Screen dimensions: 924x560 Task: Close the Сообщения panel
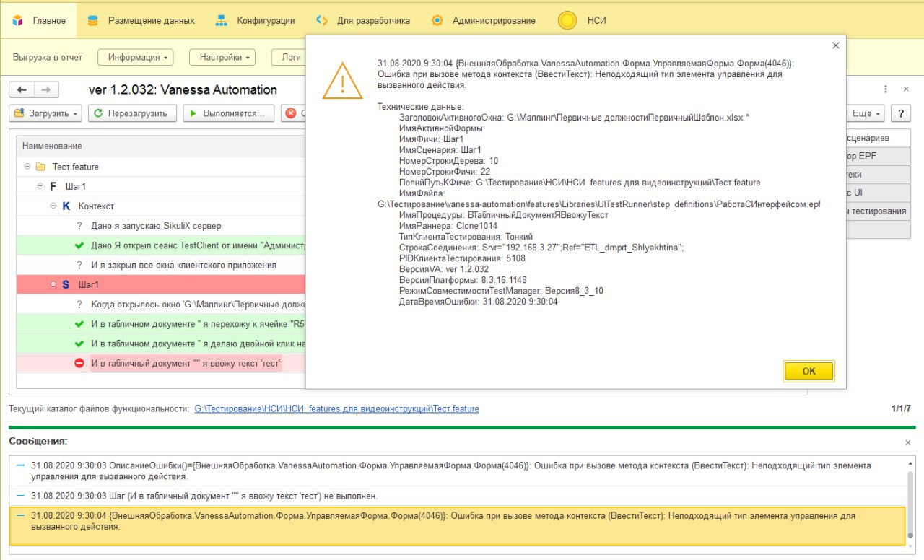[x=908, y=442]
